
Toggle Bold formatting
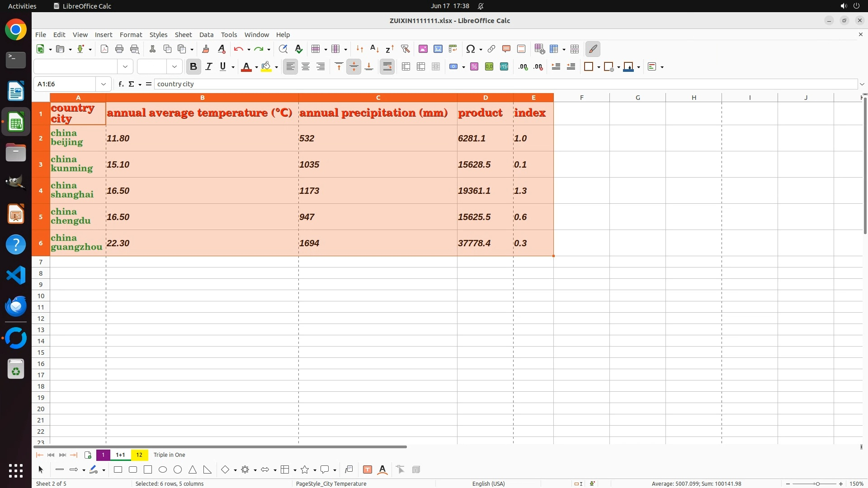tap(193, 67)
